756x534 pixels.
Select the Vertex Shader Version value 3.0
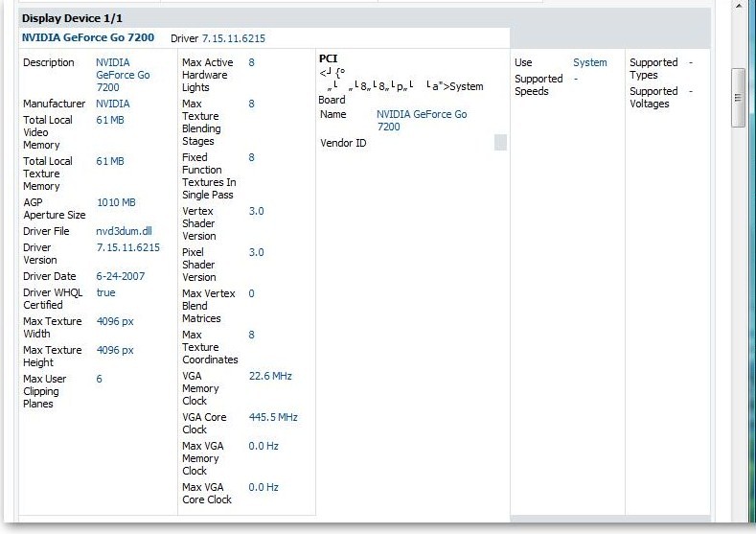point(256,211)
